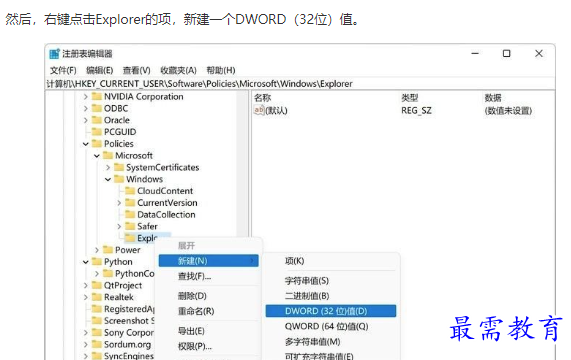
Task: Open the 帮助(H) menu
Action: point(221,70)
